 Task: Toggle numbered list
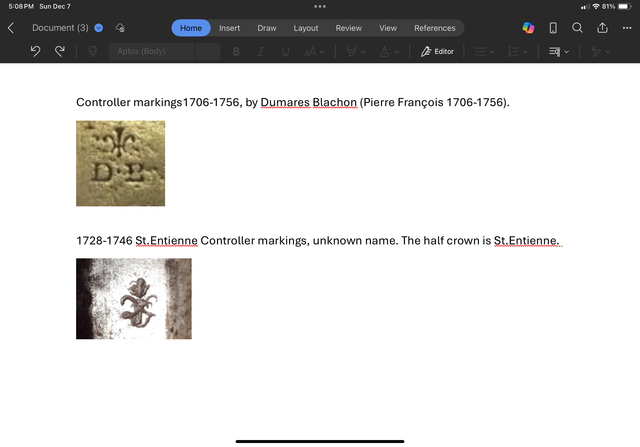click(513, 51)
